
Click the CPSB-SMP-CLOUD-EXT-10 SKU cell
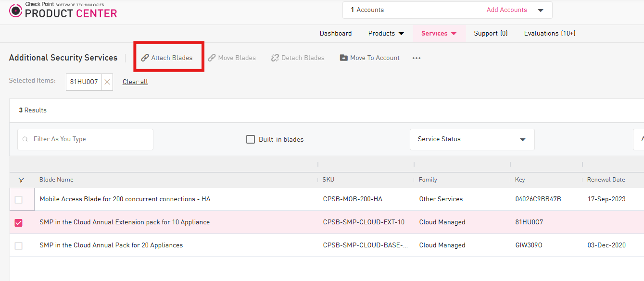tap(364, 222)
